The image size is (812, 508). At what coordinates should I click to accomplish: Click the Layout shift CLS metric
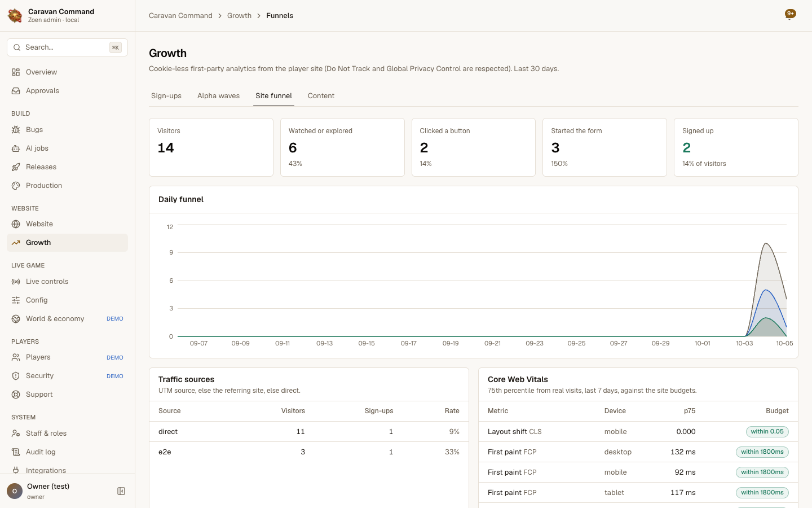(x=514, y=432)
